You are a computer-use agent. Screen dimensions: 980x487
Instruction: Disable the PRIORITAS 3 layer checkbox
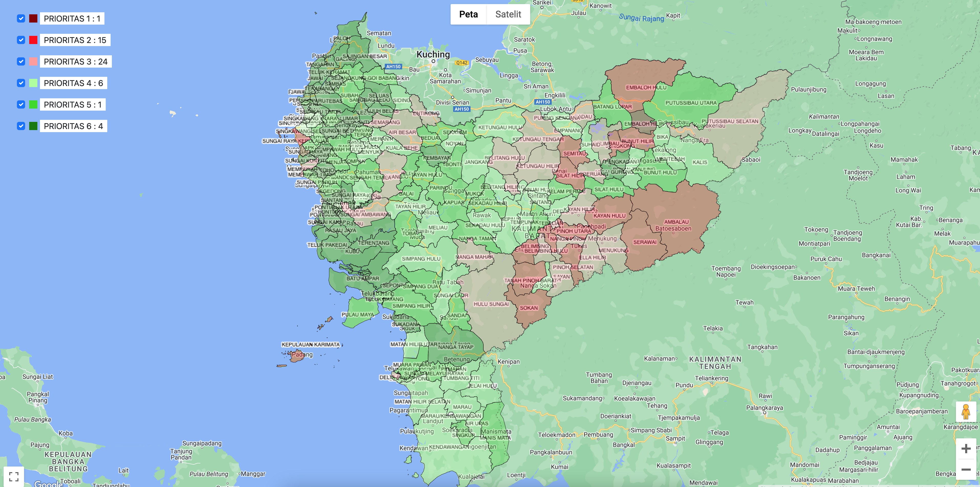click(x=21, y=62)
